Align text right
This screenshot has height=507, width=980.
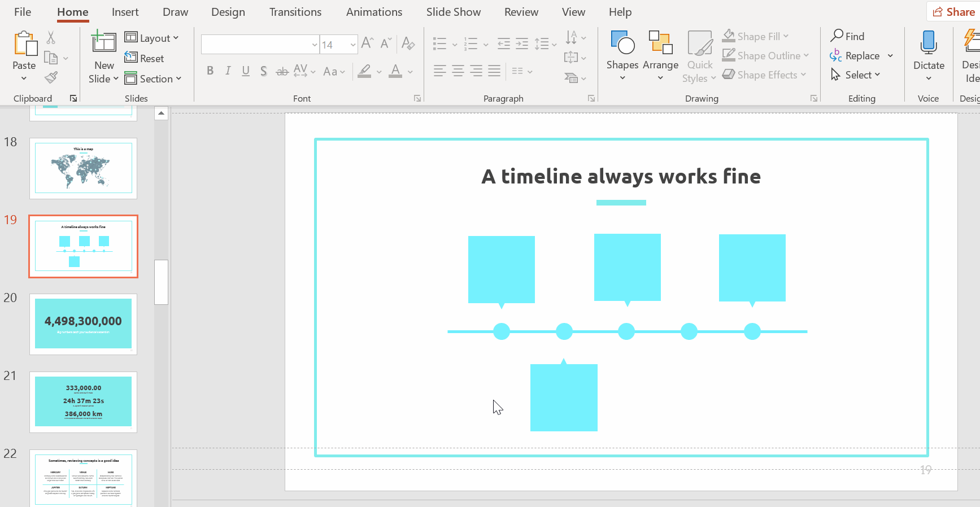click(476, 71)
